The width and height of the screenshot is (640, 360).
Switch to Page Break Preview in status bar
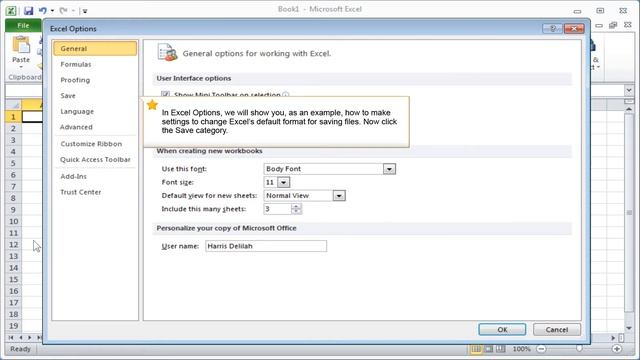(x=500, y=349)
